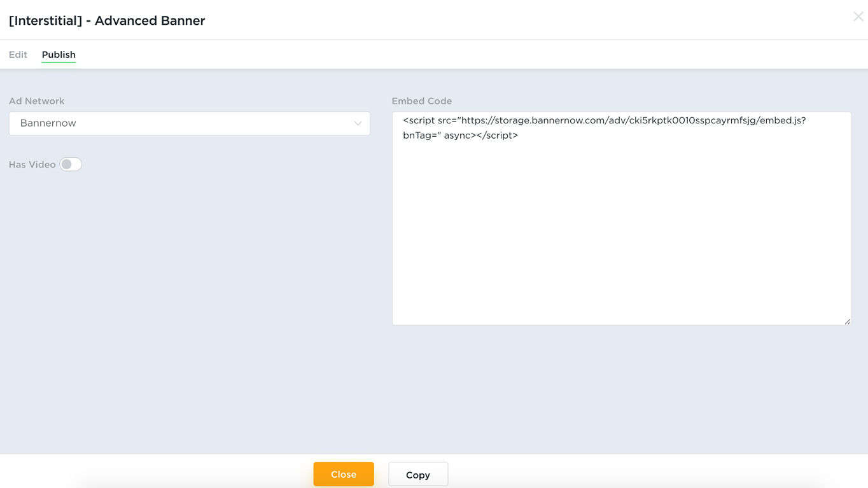
Task: Click the orange Close button
Action: pos(344,474)
